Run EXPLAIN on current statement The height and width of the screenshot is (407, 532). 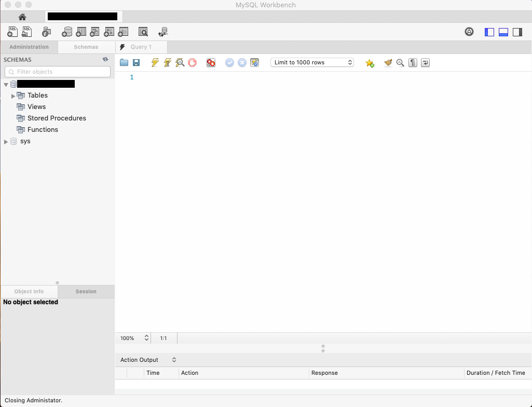point(180,62)
